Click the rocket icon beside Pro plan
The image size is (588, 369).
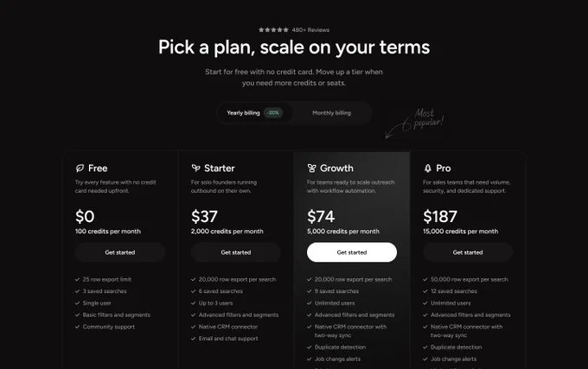(427, 169)
